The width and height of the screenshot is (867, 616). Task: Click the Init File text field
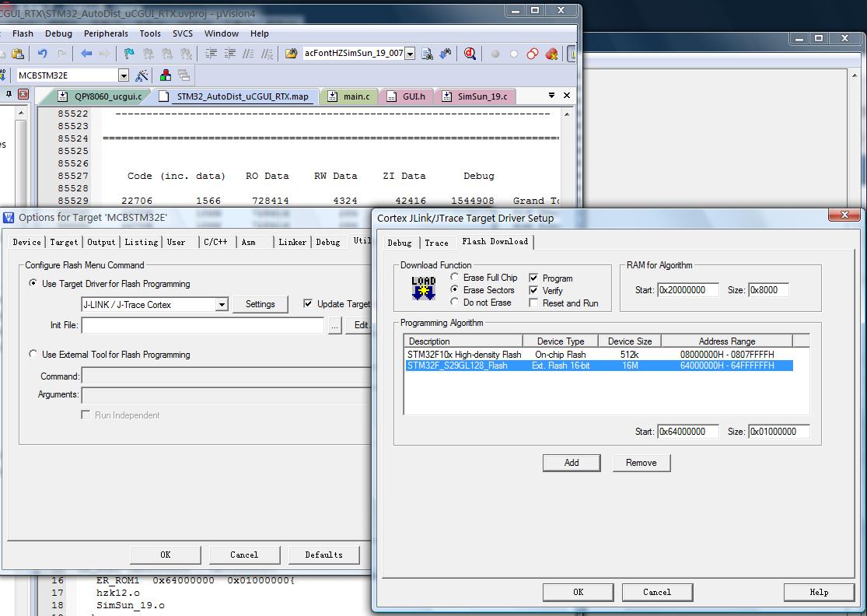tap(202, 325)
